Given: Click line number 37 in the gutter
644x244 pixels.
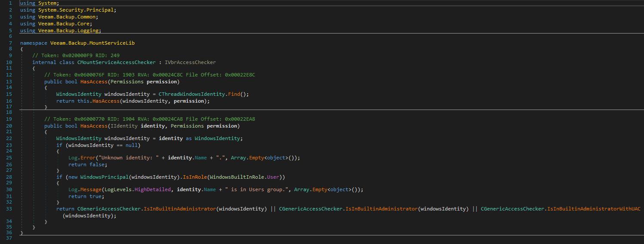Looking at the screenshot, I should [x=9, y=239].
